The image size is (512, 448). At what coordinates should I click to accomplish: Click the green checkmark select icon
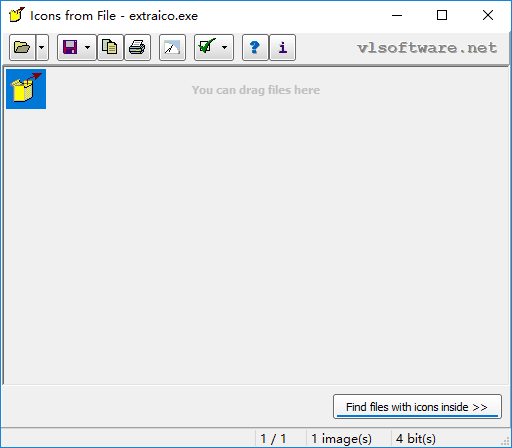coord(207,47)
